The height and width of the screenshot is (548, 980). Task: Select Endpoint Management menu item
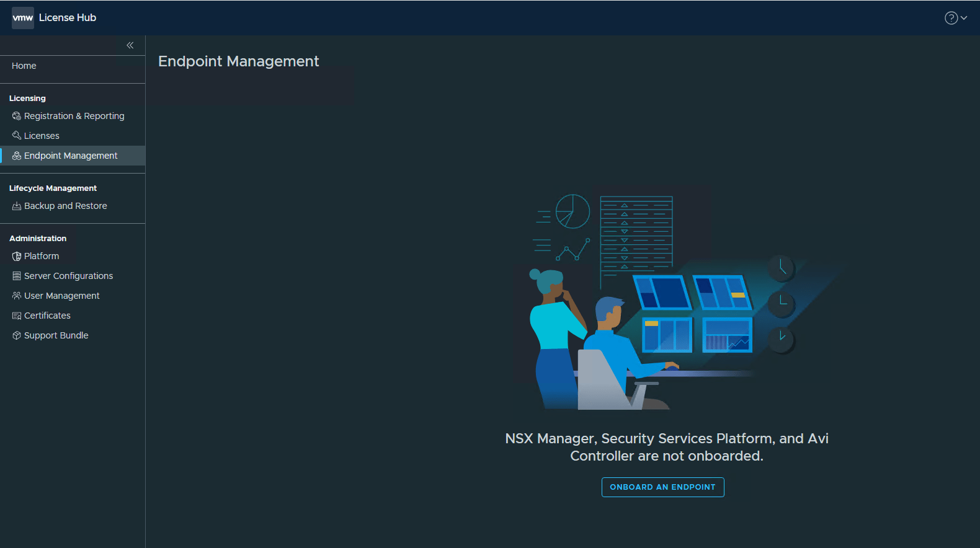[73, 156]
